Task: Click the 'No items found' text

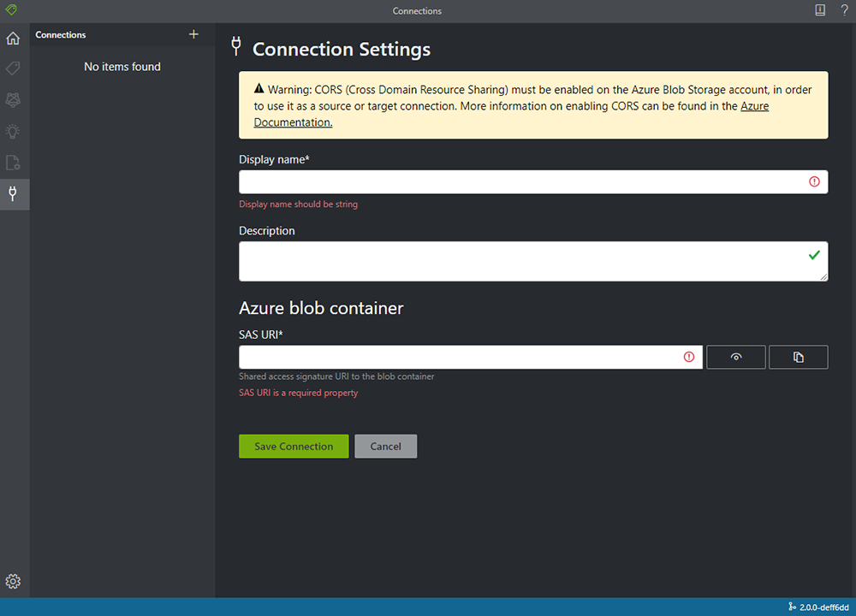Action: 122,67
